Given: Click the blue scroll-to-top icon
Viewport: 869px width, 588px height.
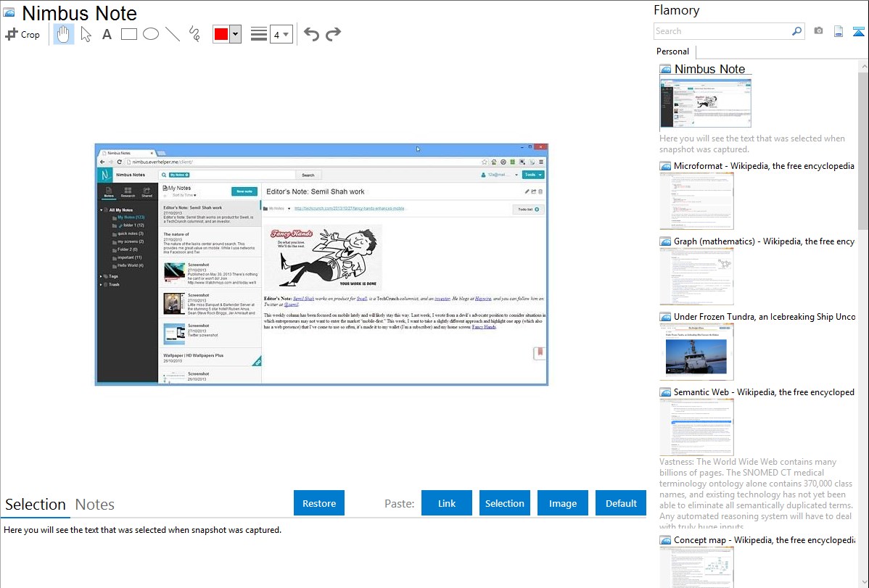Looking at the screenshot, I should (x=858, y=31).
